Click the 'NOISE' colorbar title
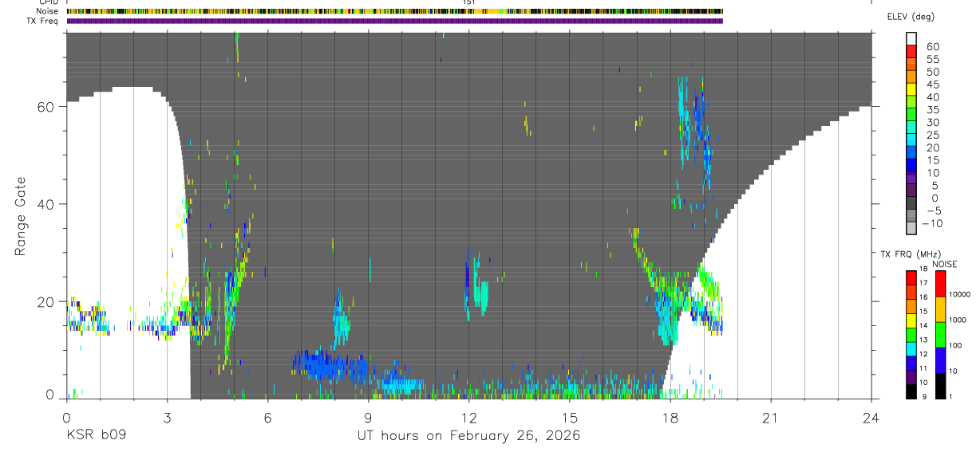This screenshot has height=452, width=980. [x=944, y=264]
